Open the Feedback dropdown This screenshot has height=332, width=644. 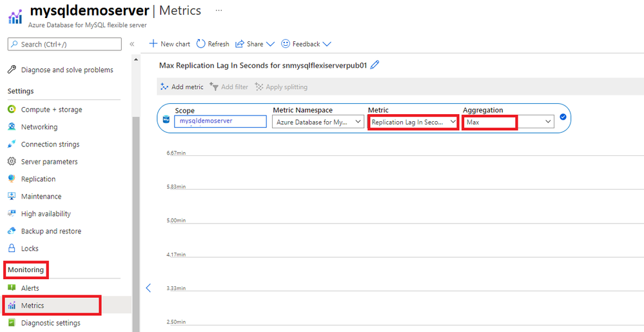(x=306, y=44)
